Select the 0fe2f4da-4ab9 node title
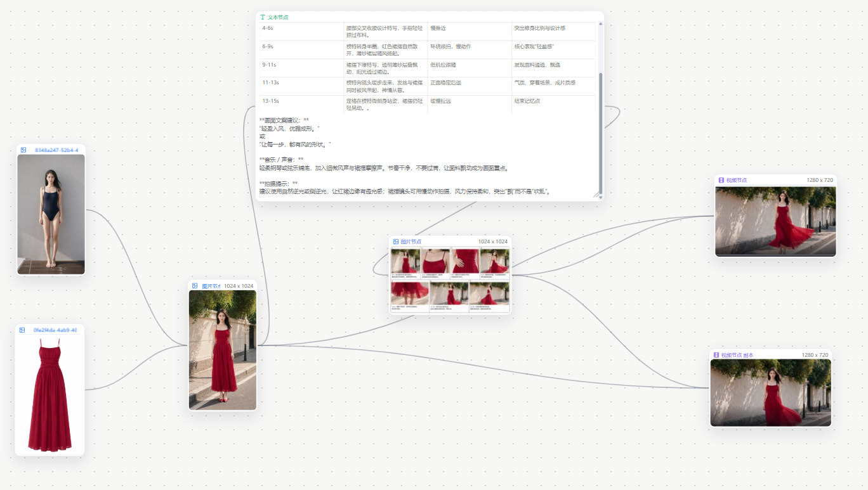 point(55,330)
